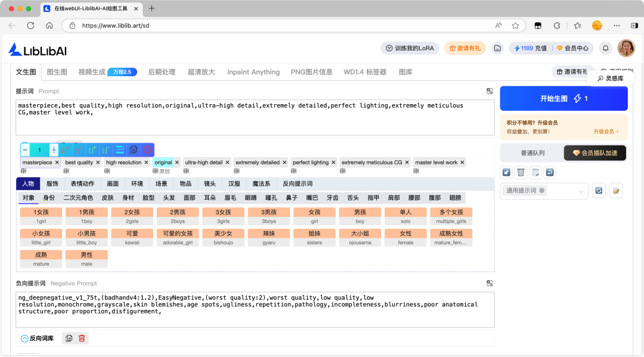Click the notepad icon under queue options
The width and height of the screenshot is (644, 357).
click(535, 172)
